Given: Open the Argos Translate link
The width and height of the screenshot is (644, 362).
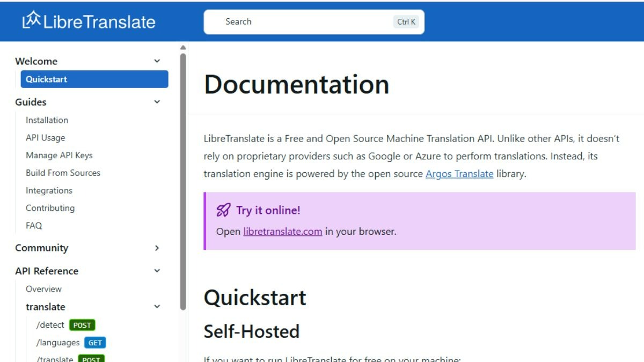Looking at the screenshot, I should (x=459, y=174).
